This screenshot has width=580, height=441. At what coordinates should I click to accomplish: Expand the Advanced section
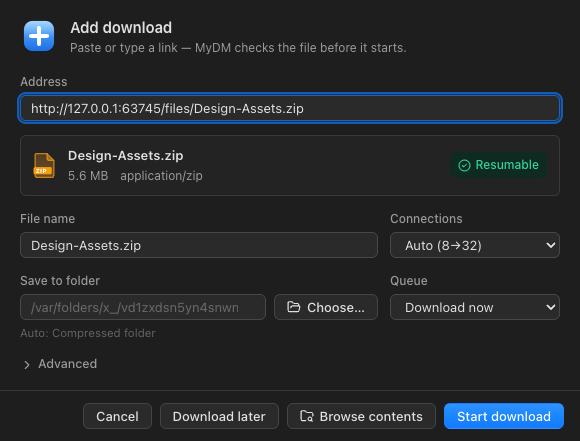[x=60, y=364]
